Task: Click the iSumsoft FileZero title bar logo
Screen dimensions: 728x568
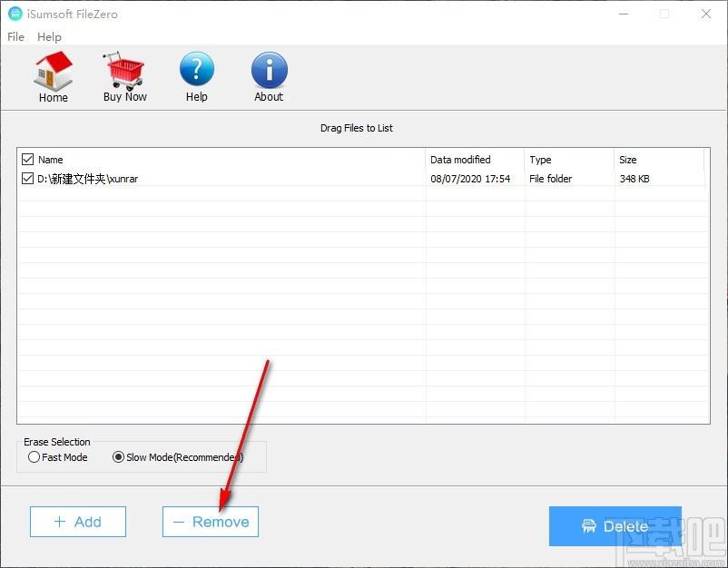Action: click(x=15, y=14)
